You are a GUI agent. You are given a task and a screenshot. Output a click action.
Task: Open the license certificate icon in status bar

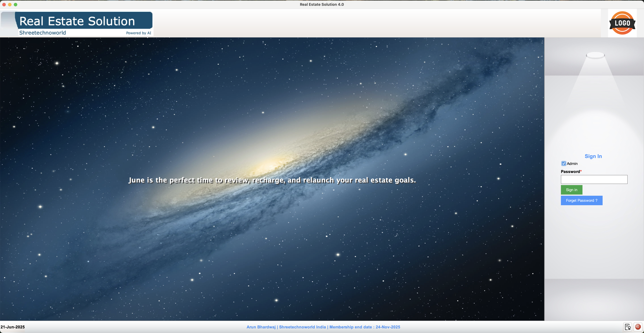628,327
